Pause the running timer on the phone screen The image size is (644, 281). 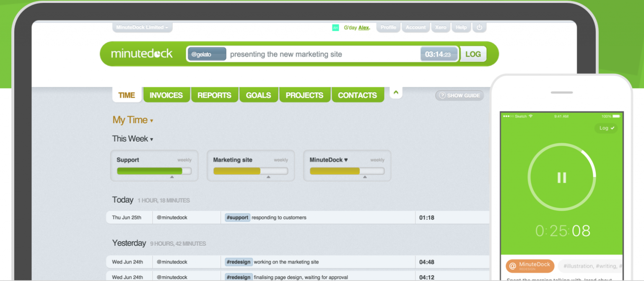pos(561,177)
